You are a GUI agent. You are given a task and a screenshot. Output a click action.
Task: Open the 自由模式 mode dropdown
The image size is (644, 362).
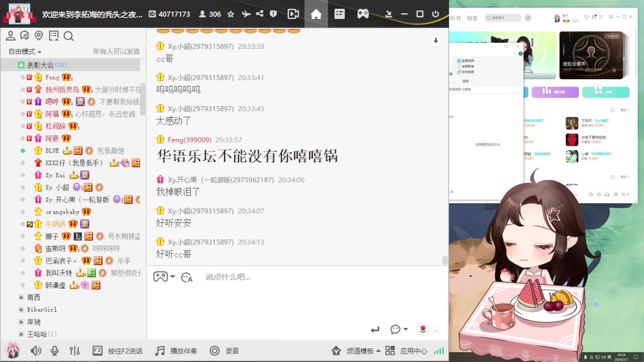coord(25,52)
